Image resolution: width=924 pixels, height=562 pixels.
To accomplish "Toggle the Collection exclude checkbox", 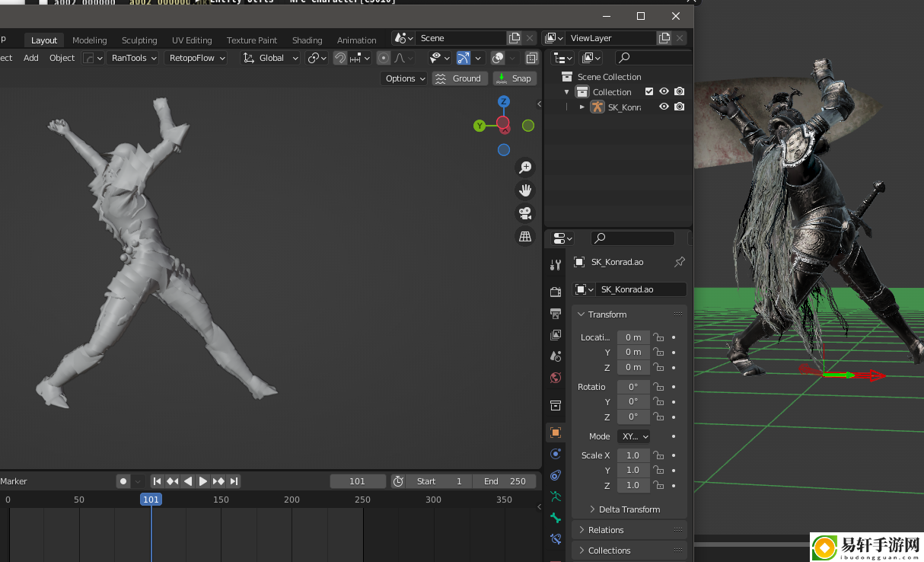I will pos(649,92).
